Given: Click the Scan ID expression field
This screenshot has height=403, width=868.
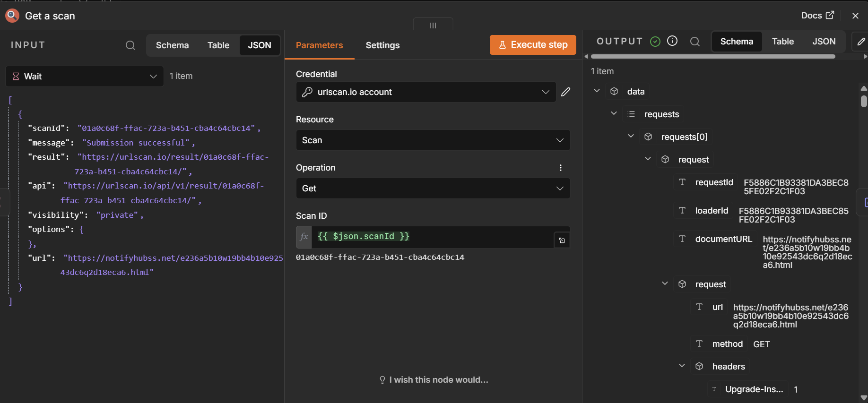Looking at the screenshot, I should point(433,237).
